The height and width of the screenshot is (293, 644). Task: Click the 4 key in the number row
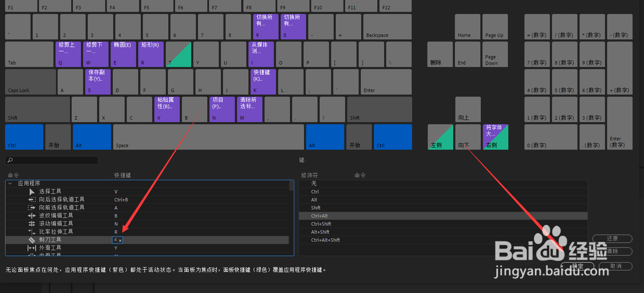tap(128, 27)
